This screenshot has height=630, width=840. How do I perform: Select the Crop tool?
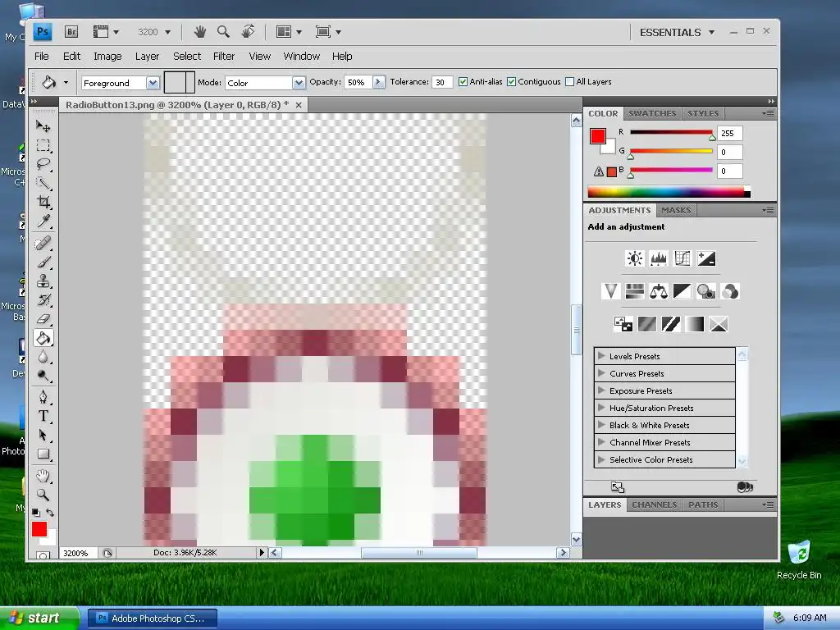43,202
